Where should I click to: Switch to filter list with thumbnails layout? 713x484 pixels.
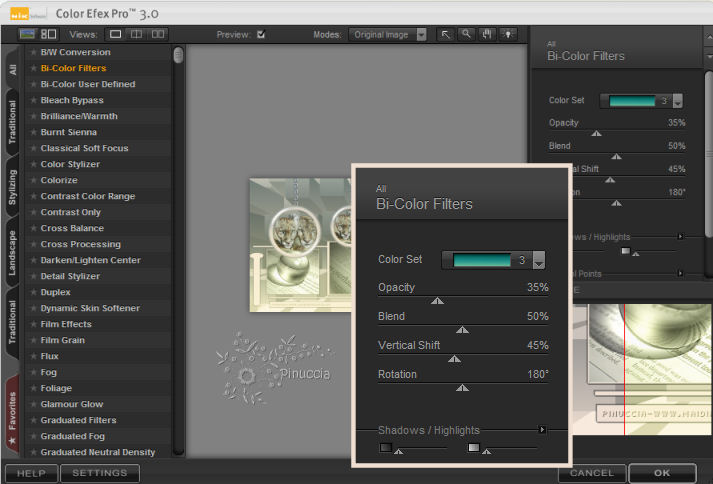click(x=49, y=34)
